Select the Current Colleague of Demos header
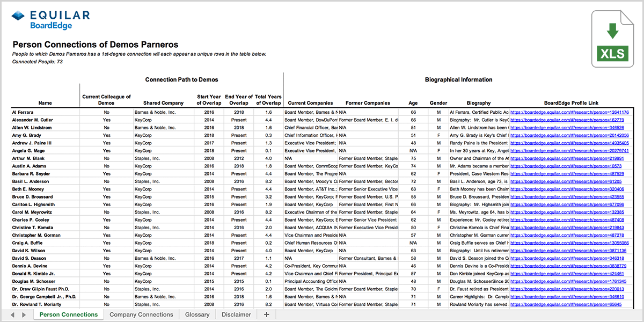Screen dimensions: 644x322 [x=106, y=100]
